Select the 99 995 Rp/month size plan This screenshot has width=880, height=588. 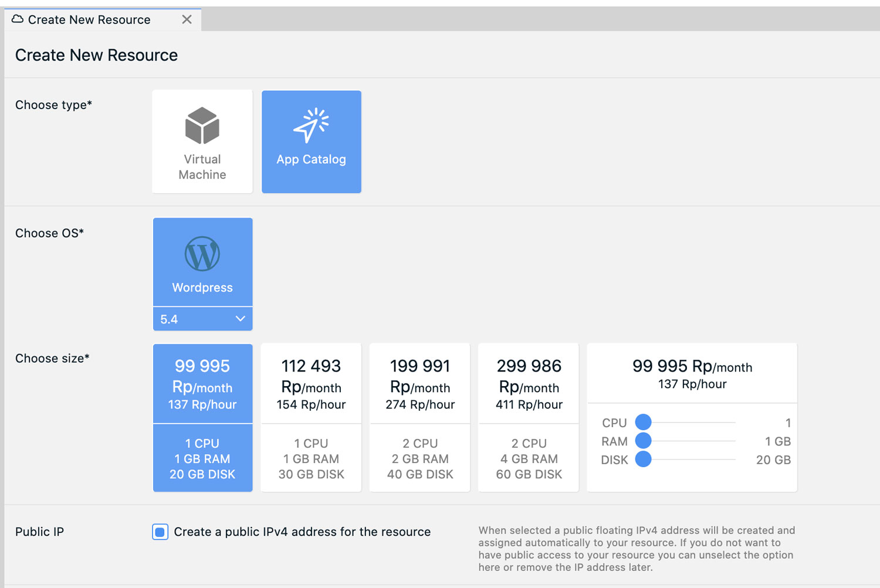pyautogui.click(x=202, y=384)
